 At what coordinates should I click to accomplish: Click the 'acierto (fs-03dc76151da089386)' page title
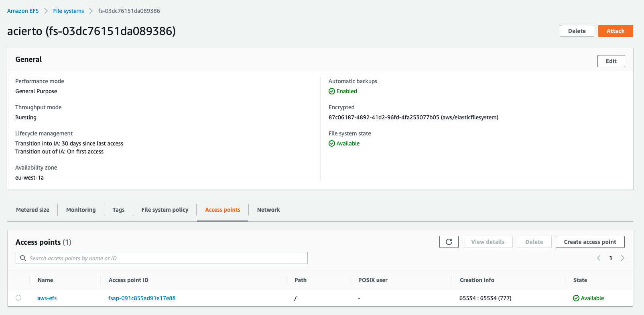pos(91,31)
